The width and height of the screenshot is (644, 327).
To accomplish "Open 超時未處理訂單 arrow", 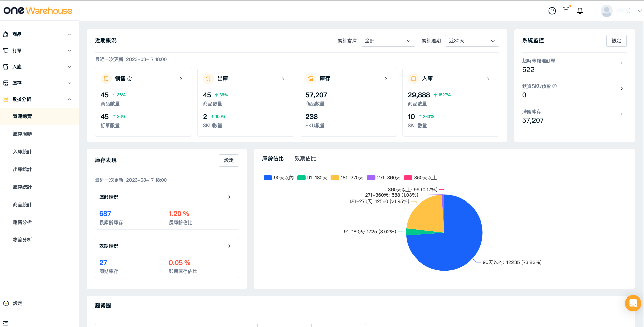I will (622, 63).
